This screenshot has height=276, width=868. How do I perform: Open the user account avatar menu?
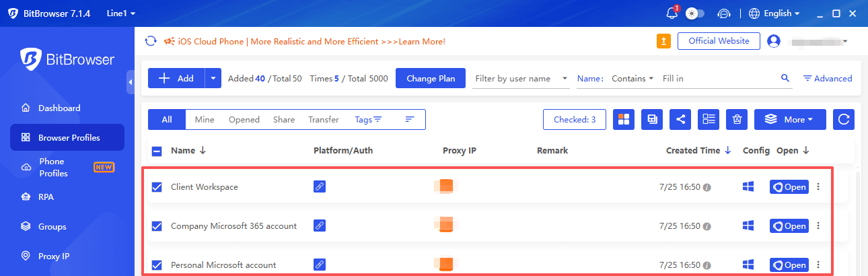pyautogui.click(x=774, y=41)
